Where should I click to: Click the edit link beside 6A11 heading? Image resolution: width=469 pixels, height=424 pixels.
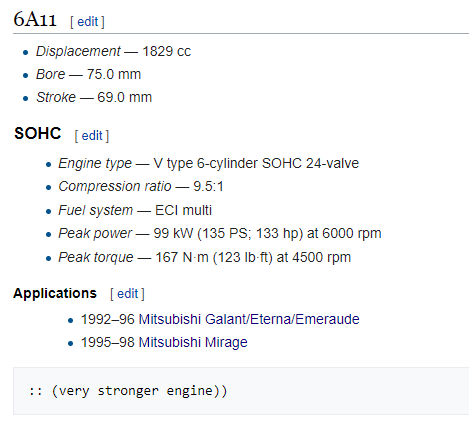(x=87, y=22)
